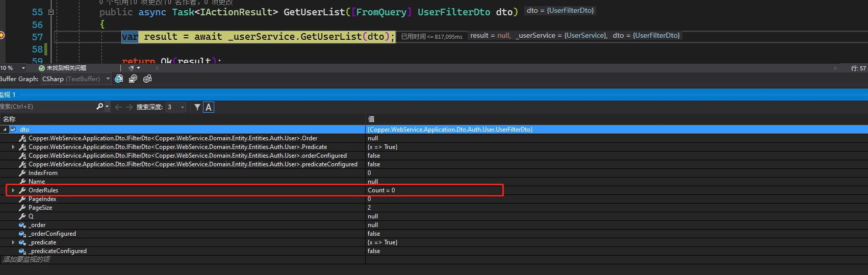
Task: Open the code cleanup broom dropdown arrow
Action: point(139,68)
